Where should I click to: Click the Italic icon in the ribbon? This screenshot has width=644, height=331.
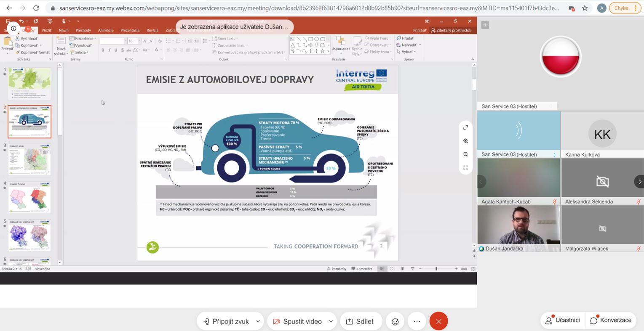pyautogui.click(x=109, y=50)
